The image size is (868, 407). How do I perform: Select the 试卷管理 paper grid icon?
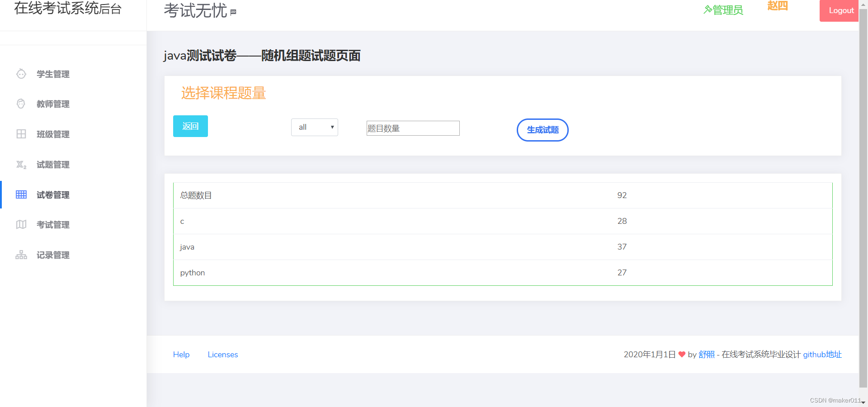pyautogui.click(x=21, y=194)
